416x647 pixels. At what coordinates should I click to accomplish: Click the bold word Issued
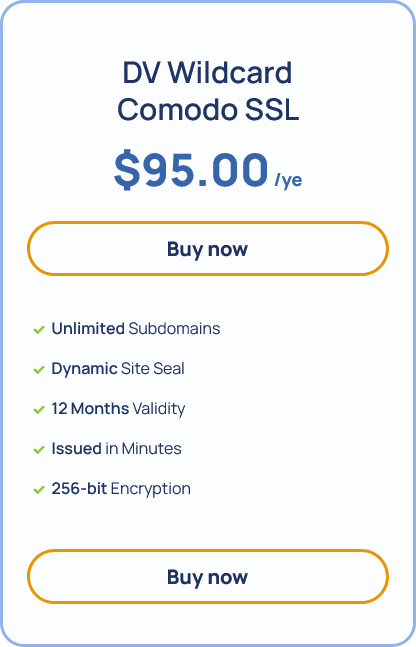(x=76, y=449)
